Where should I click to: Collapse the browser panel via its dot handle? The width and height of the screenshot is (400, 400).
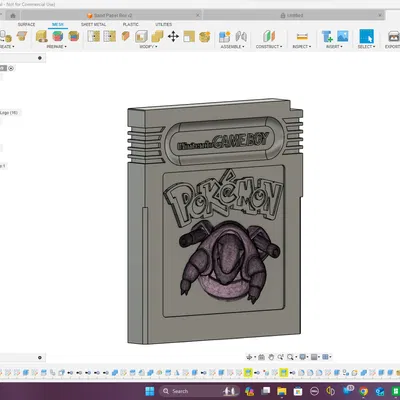tap(40, 58)
